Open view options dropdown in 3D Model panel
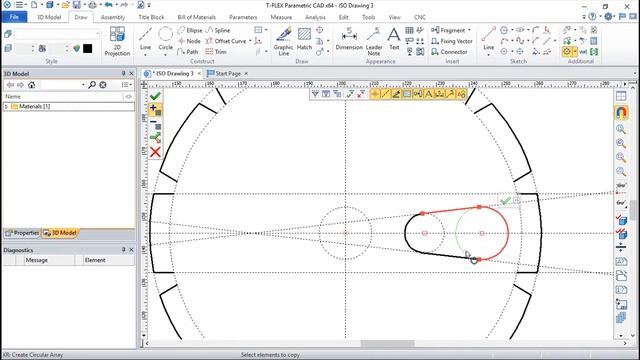Image resolution: width=640 pixels, height=360 pixels. coord(127,84)
